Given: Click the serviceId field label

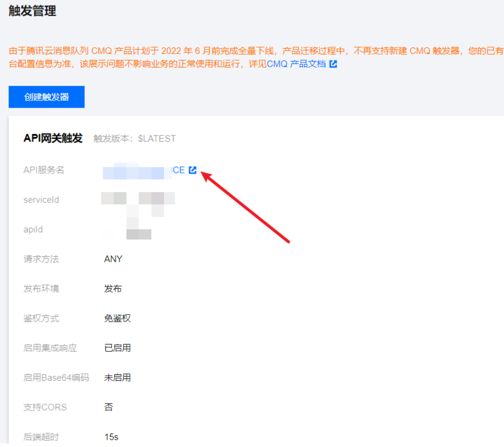Looking at the screenshot, I should tap(41, 200).
